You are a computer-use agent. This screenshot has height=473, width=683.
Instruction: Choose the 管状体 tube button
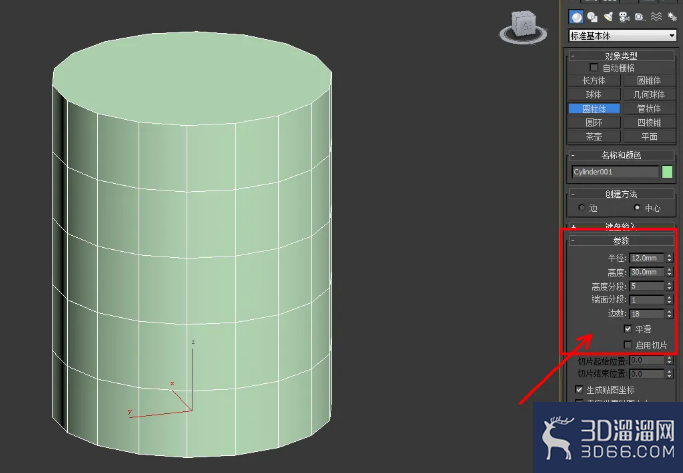pyautogui.click(x=649, y=108)
